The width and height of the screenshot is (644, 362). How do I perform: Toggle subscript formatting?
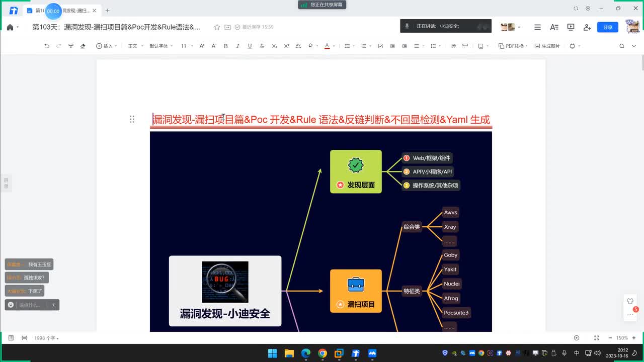tap(274, 46)
